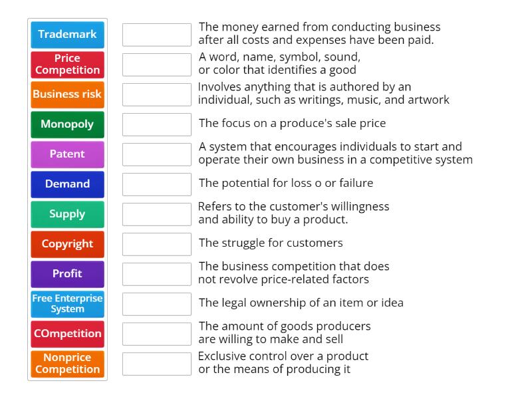532x399 pixels.
Task: Click the COmpetition term tile
Action: 67,334
